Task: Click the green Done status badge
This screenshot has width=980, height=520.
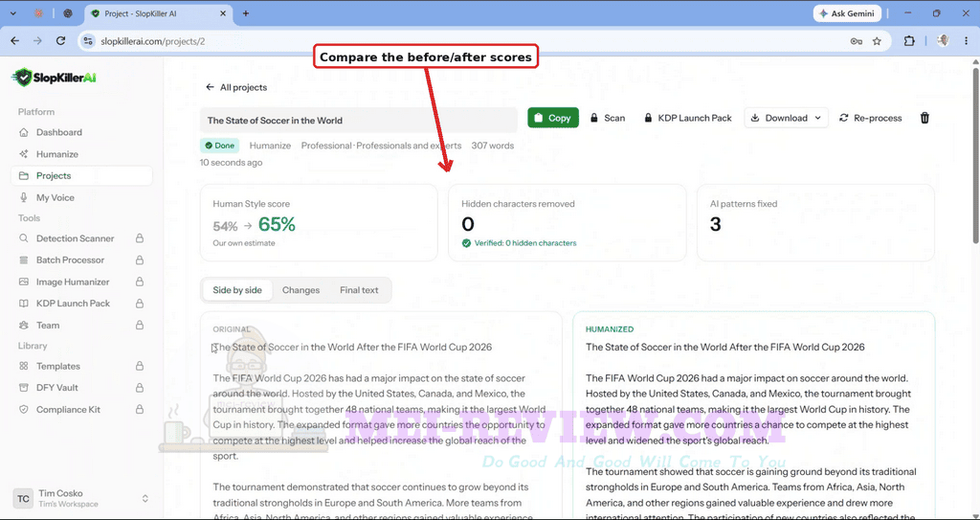Action: [219, 146]
